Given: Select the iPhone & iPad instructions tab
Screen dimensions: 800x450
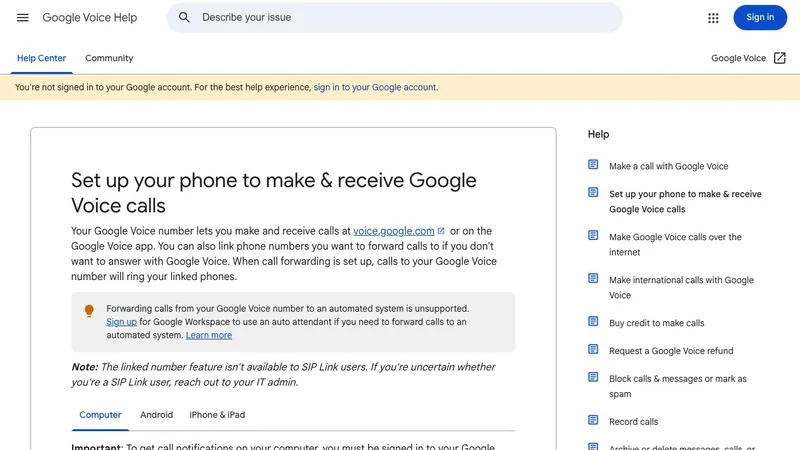Looking at the screenshot, I should pyautogui.click(x=217, y=415).
